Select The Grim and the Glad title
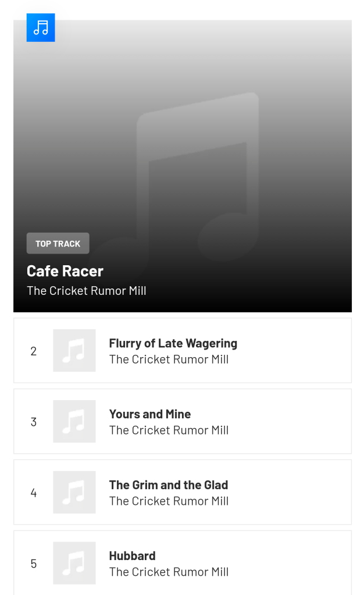Viewport: 364px width, 595px height. coord(169,485)
